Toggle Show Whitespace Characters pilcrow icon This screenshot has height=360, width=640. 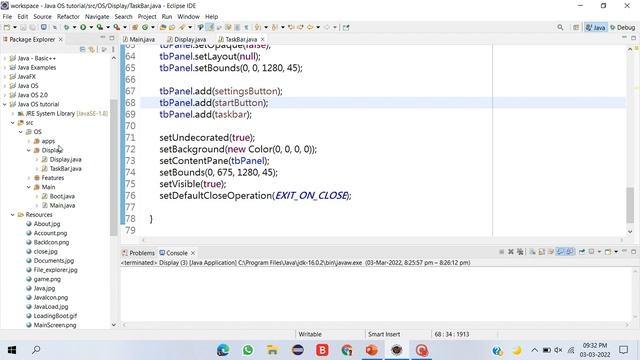point(247,27)
